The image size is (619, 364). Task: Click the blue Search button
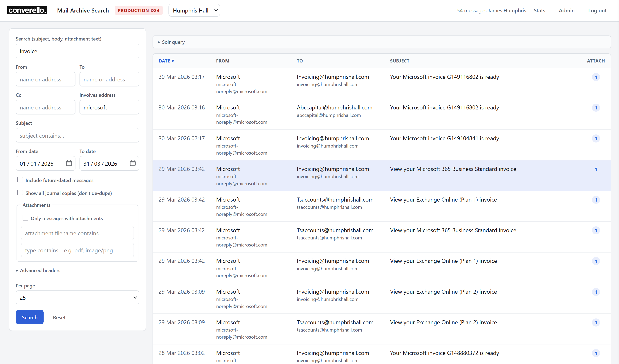29,317
